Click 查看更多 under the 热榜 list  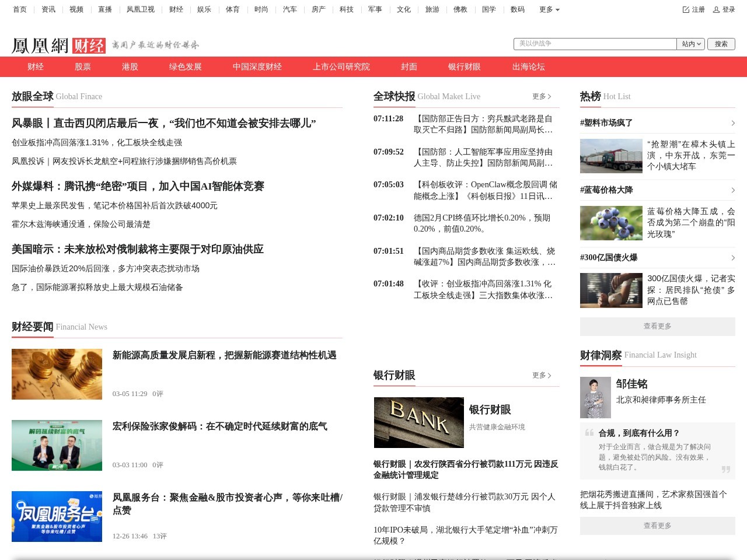657,326
